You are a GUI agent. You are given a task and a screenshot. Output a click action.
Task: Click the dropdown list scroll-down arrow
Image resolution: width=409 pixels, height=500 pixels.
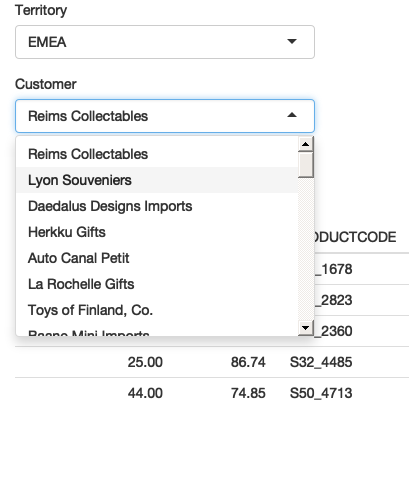click(x=306, y=328)
